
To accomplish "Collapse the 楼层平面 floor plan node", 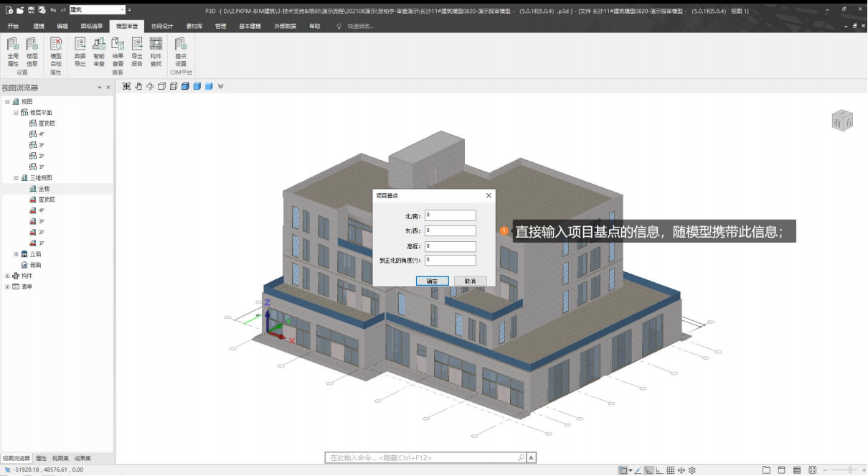I will point(16,113).
